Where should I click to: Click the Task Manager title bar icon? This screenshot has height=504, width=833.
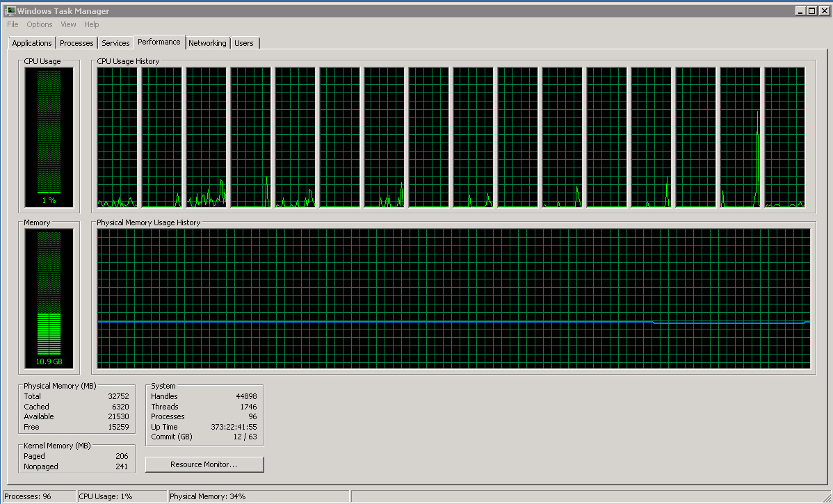tap(10, 10)
